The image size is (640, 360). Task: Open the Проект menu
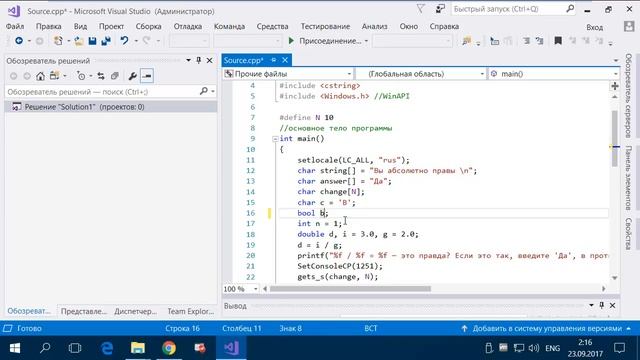pos(111,27)
